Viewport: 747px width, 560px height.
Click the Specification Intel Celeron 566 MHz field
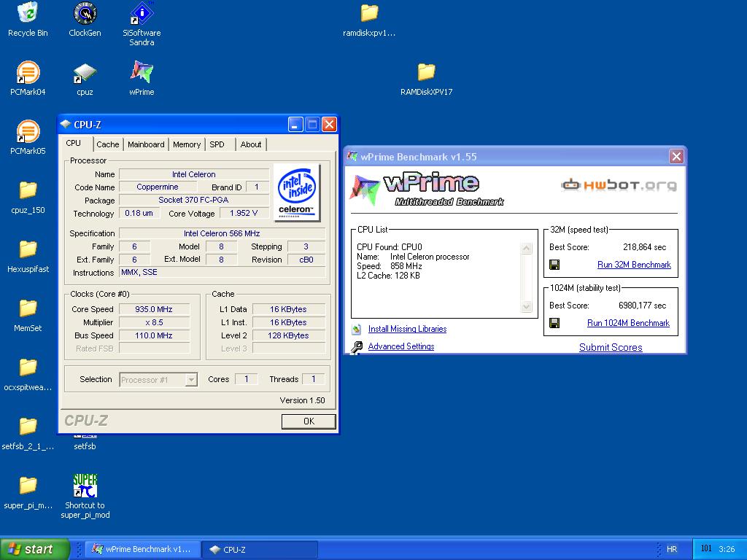222,233
